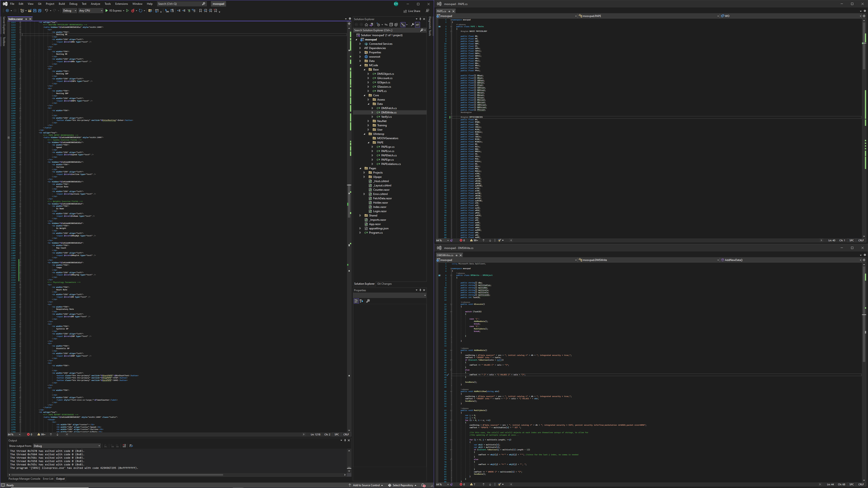
Task: Pin the Index.razor tab
Action: (26, 19)
